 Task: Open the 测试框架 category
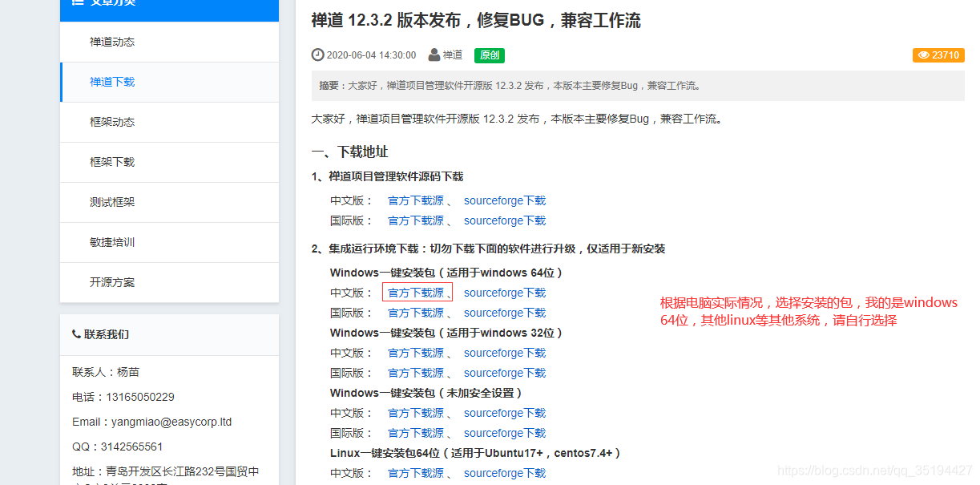point(169,202)
